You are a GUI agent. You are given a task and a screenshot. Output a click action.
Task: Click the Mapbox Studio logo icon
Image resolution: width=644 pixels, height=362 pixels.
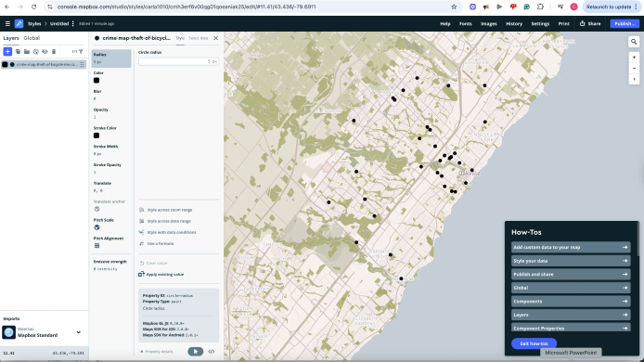click(x=19, y=23)
